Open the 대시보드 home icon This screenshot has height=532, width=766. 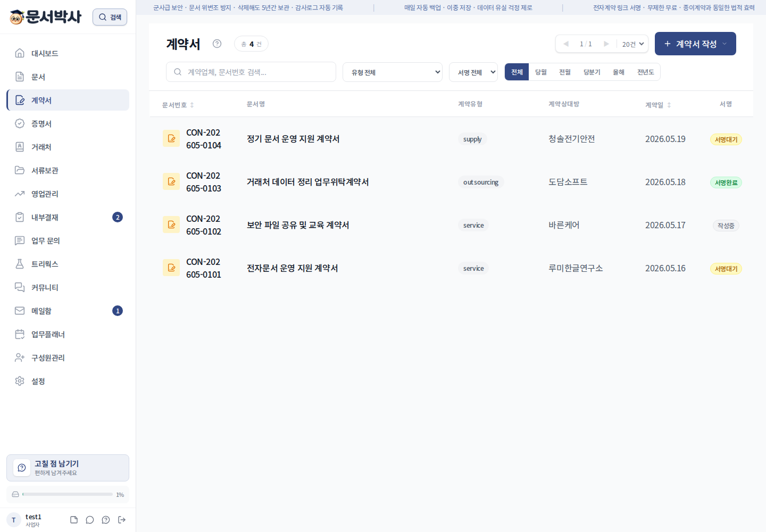pos(20,53)
